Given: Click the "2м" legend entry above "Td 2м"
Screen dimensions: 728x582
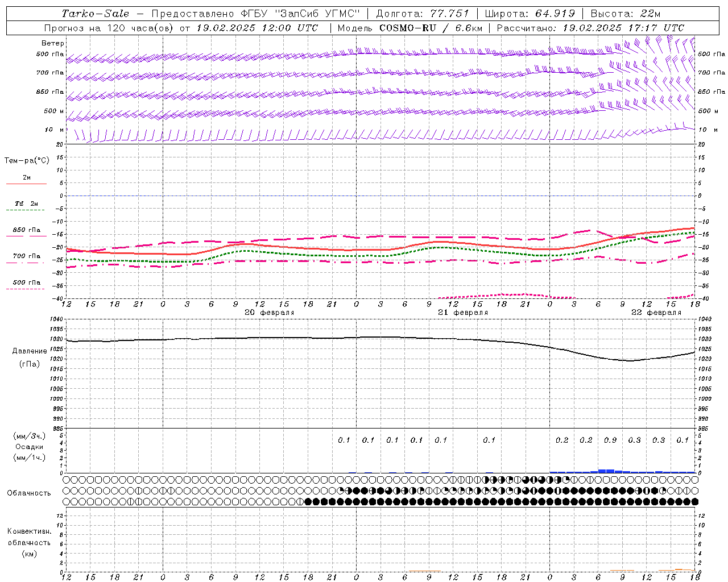Looking at the screenshot, I should click(27, 178).
